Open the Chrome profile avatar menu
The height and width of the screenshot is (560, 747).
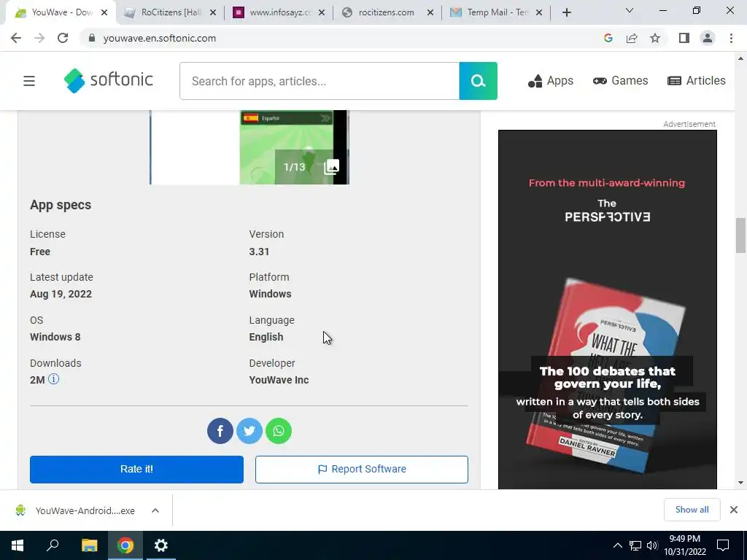708,38
